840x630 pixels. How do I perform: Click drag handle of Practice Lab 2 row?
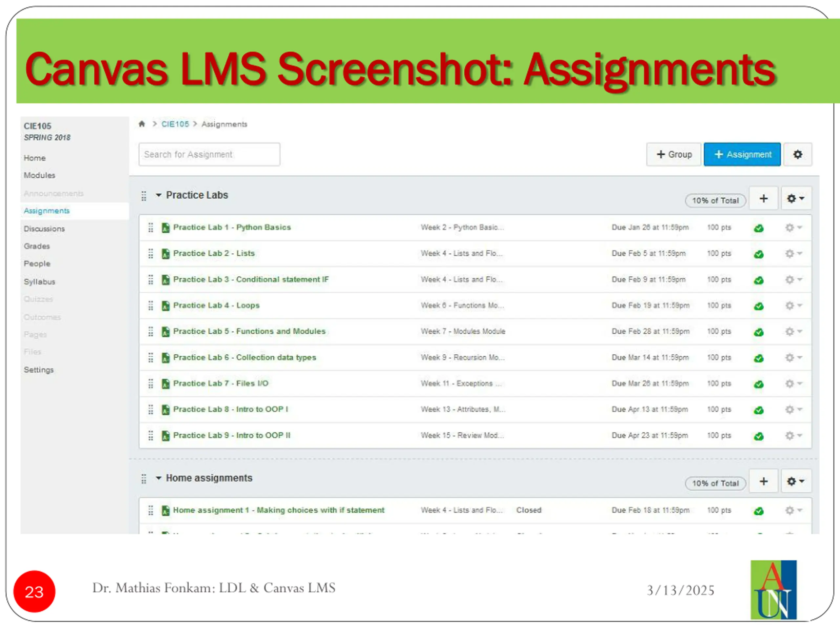coord(151,254)
